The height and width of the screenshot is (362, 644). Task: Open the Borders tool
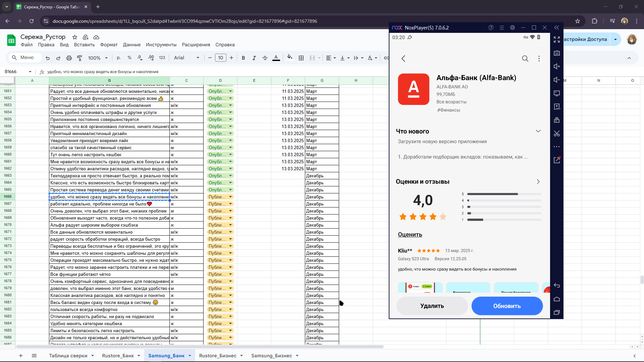click(301, 58)
